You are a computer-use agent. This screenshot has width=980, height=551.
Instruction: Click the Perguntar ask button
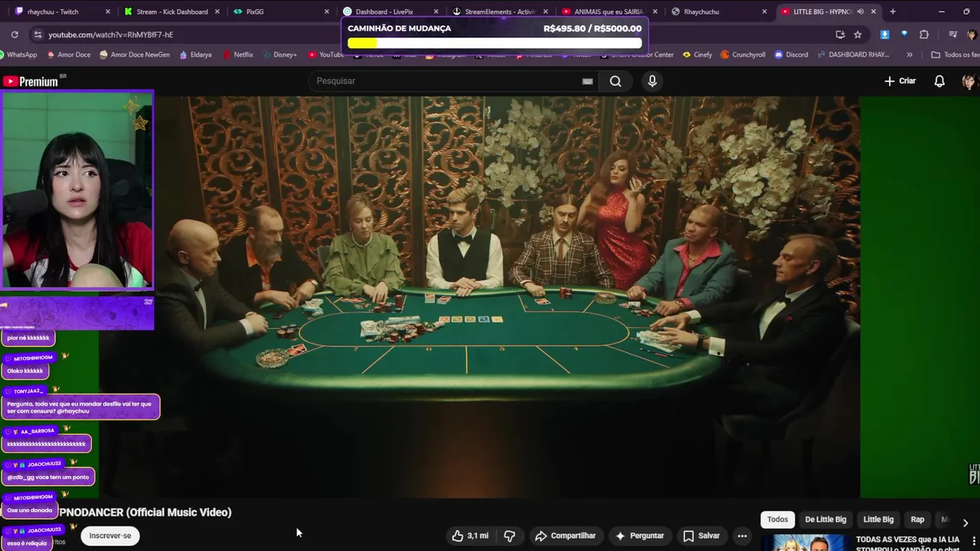pyautogui.click(x=639, y=536)
